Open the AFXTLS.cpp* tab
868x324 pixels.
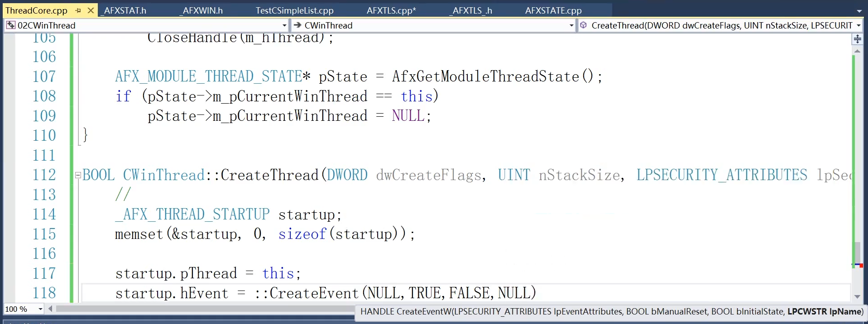click(391, 10)
